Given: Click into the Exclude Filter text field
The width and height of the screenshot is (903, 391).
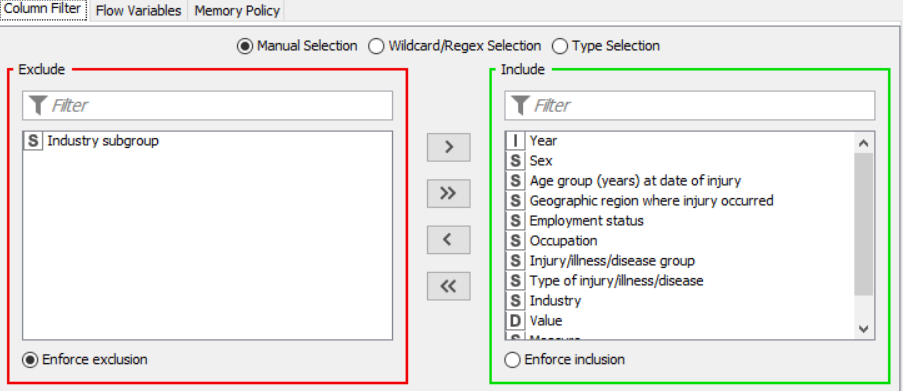Looking at the screenshot, I should pos(207,105).
